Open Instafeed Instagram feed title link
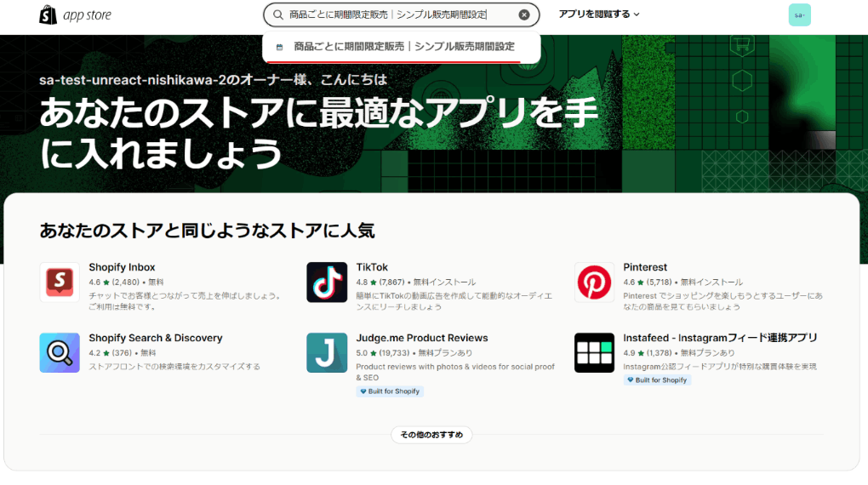Screen dimensions: 868x485 (720, 338)
